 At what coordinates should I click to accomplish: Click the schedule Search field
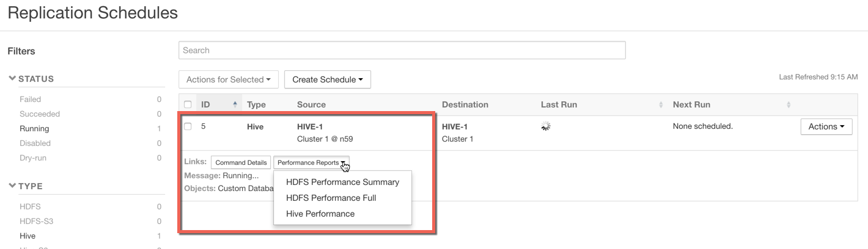(x=402, y=50)
